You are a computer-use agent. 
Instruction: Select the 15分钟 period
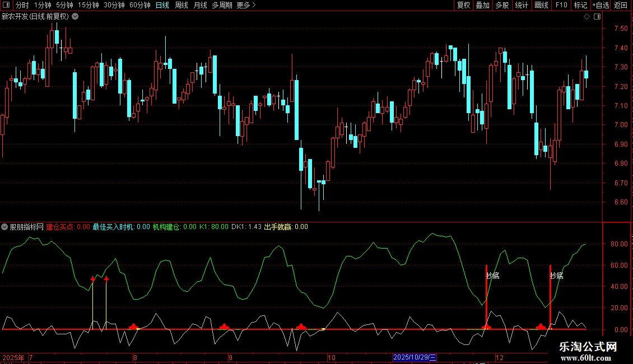[89, 5]
